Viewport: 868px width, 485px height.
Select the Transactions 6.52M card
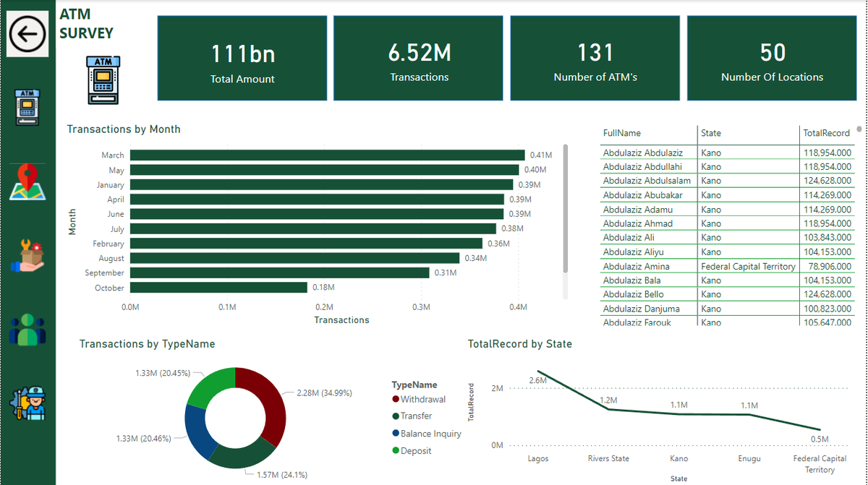[x=419, y=59]
